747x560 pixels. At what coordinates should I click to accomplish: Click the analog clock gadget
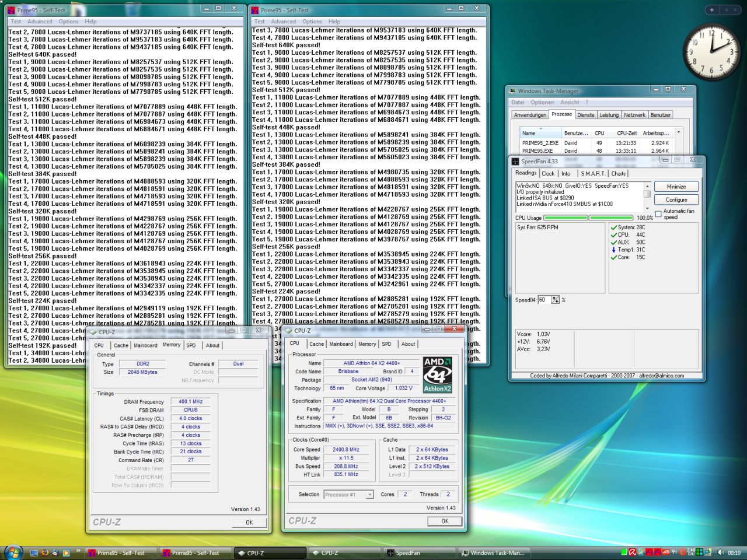pyautogui.click(x=711, y=52)
